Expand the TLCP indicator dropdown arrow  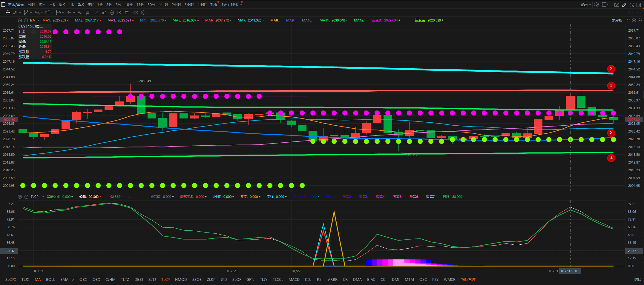pyautogui.click(x=43, y=197)
